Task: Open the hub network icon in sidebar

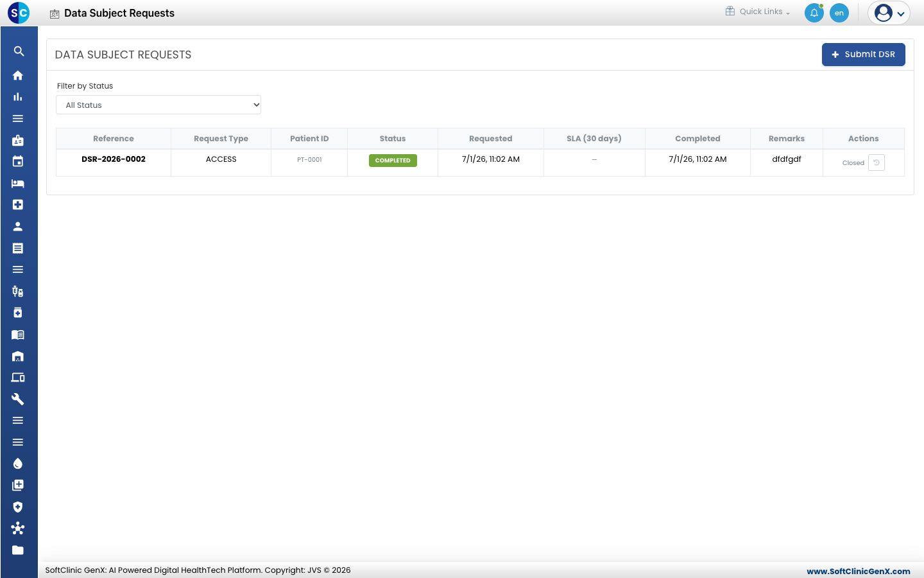Action: point(18,529)
